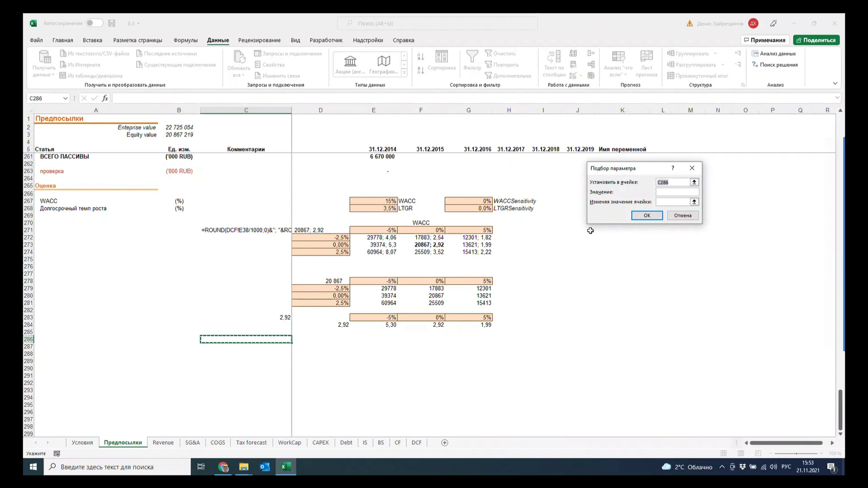Image resolution: width=868 pixels, height=488 pixels.
Task: Click From text/CSV file icon
Action: pos(63,53)
